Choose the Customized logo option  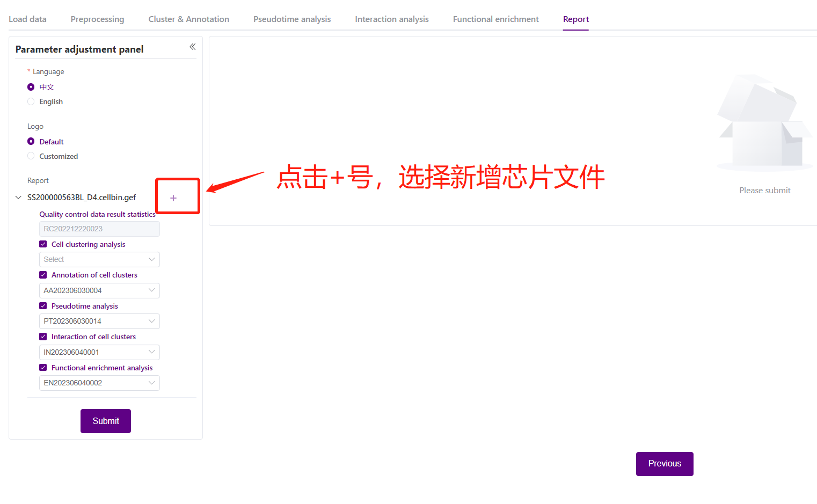pos(31,156)
